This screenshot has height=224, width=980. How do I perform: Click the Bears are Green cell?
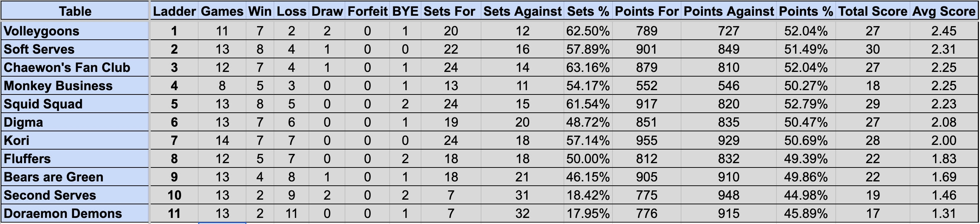(x=75, y=177)
